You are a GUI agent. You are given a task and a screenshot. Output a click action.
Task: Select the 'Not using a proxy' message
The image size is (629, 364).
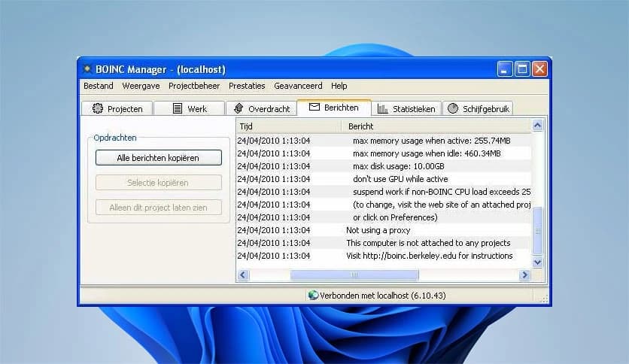[384, 230]
